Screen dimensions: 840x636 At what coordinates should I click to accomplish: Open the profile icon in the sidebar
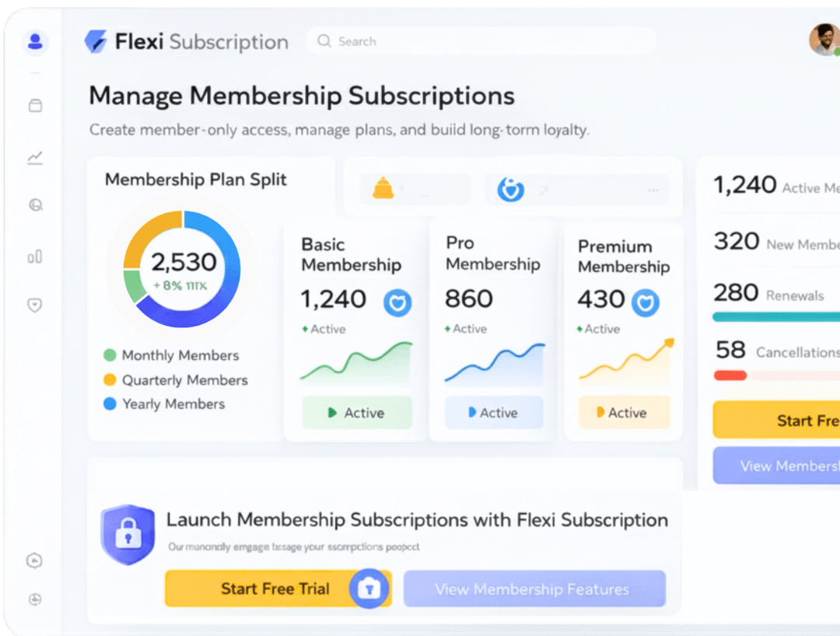(x=35, y=42)
